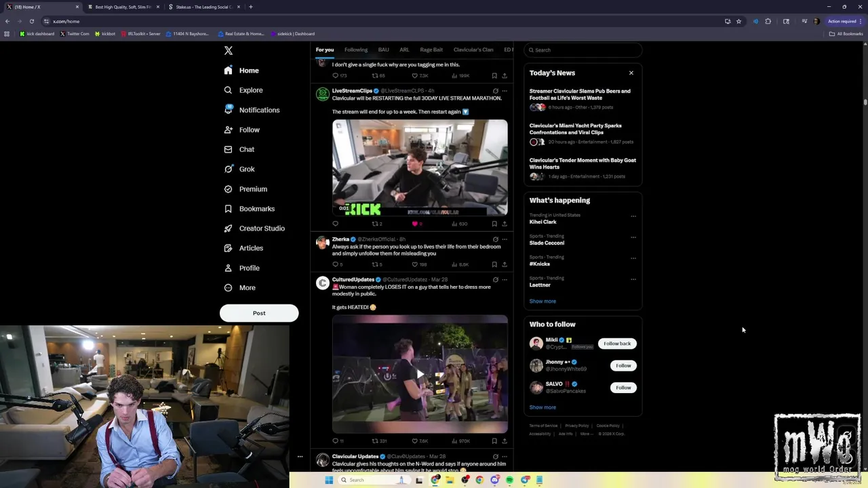The image size is (868, 488).
Task: Follow Jhonny in Who to follow
Action: pos(623,366)
